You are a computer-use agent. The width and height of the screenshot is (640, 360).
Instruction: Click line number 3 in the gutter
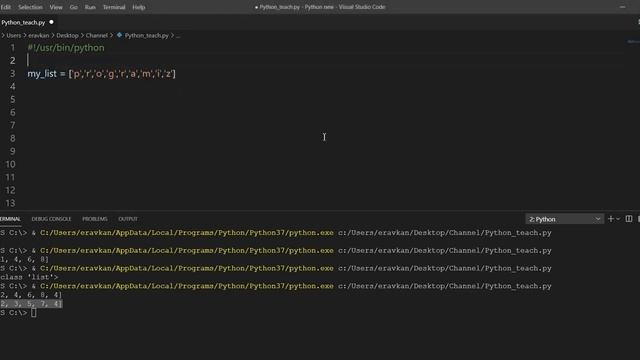(13, 73)
